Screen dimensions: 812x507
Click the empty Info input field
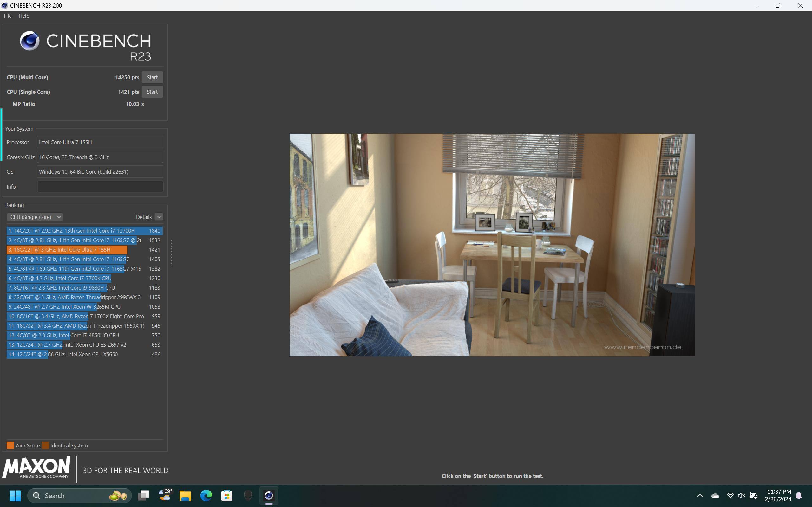pyautogui.click(x=100, y=186)
